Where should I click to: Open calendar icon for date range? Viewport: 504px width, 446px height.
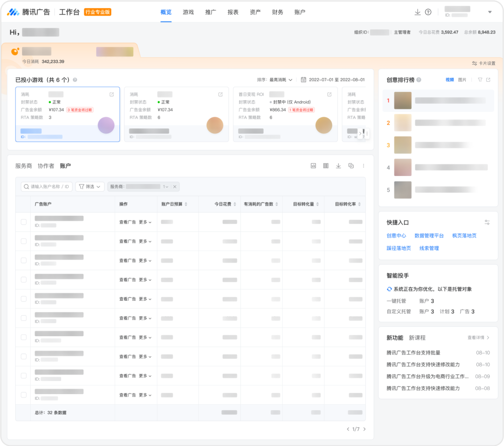(x=303, y=80)
